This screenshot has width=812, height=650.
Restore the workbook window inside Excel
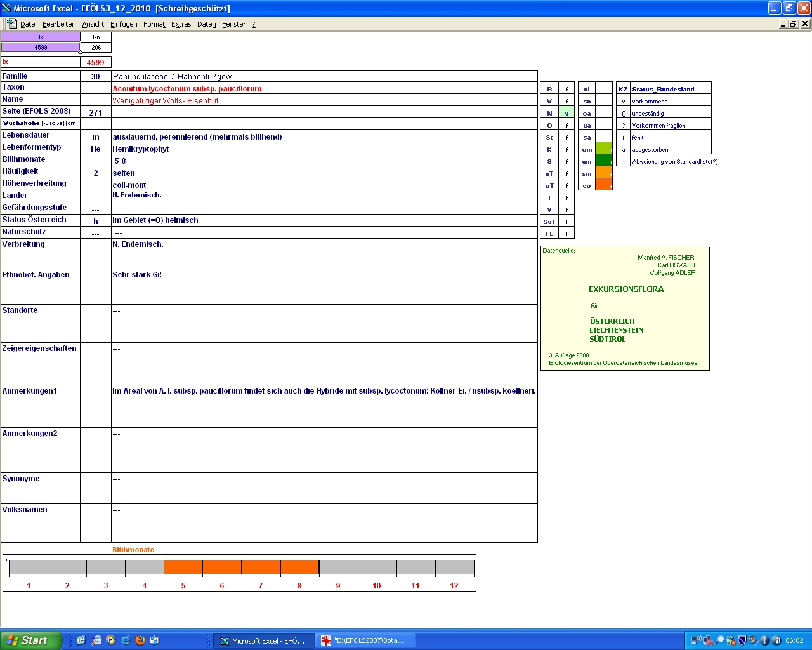tap(794, 23)
